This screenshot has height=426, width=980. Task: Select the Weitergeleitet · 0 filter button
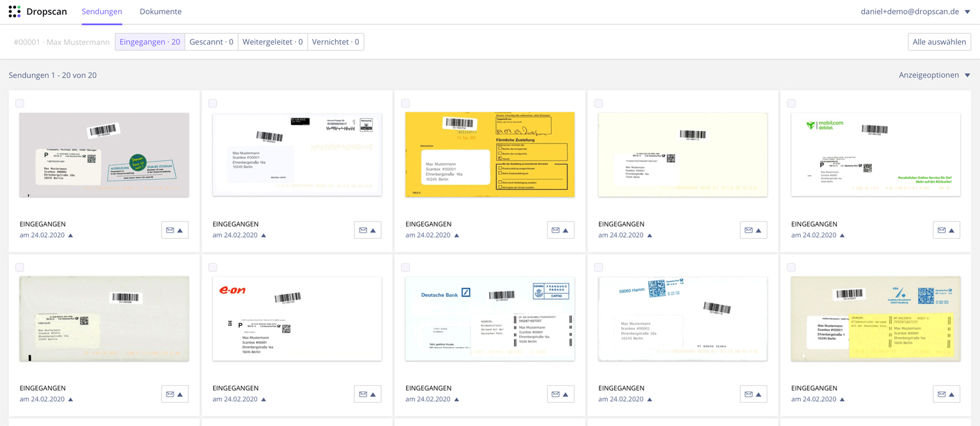273,42
